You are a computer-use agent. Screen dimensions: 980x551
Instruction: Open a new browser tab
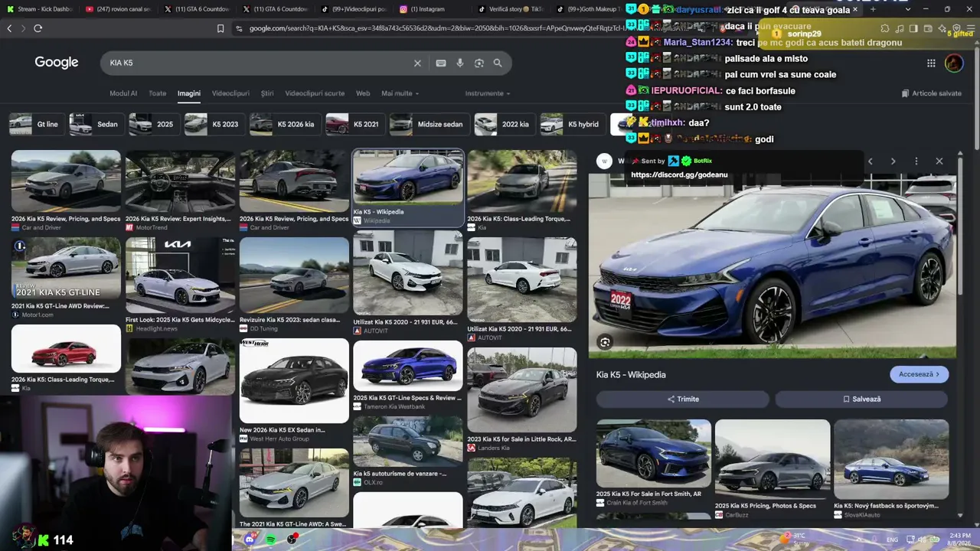coord(872,9)
